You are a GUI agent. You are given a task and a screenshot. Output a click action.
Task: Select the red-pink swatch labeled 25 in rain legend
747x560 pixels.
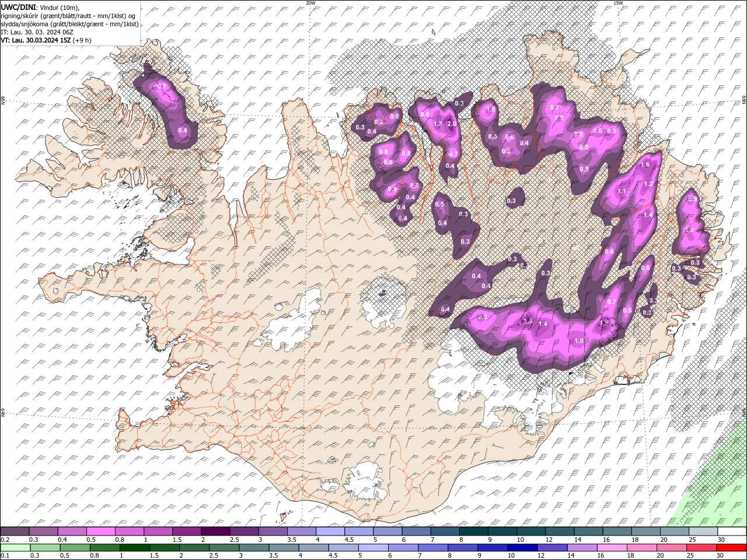point(701,547)
